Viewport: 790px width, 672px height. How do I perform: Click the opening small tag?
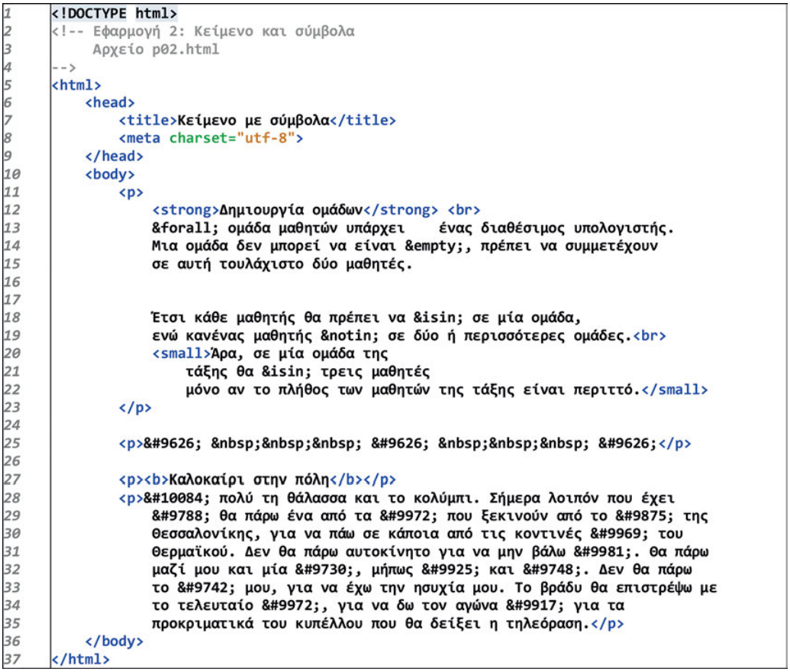180,354
